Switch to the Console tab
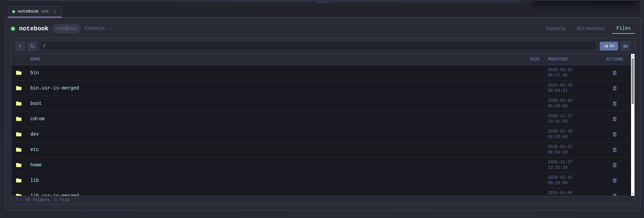 (555, 29)
